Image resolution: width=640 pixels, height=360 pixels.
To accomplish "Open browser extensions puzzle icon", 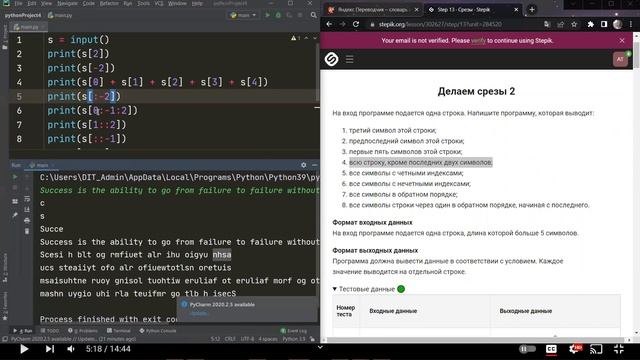I will click(590, 24).
